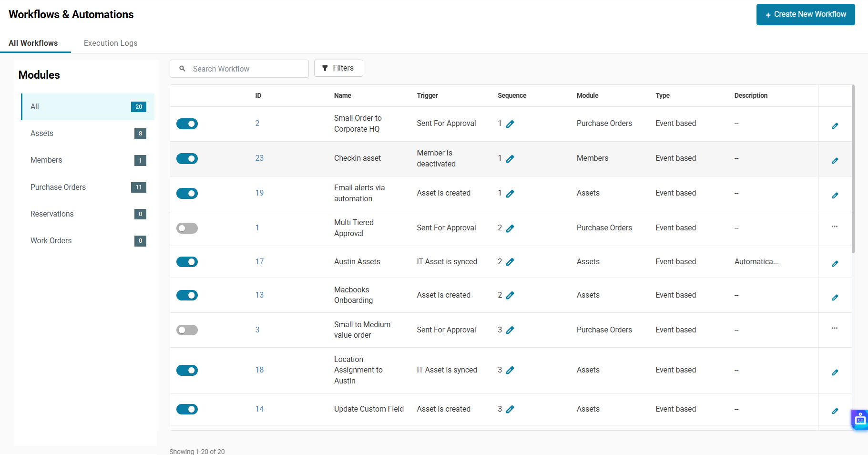Open more options for Multi Tiered Approval
868x455 pixels.
tap(835, 227)
